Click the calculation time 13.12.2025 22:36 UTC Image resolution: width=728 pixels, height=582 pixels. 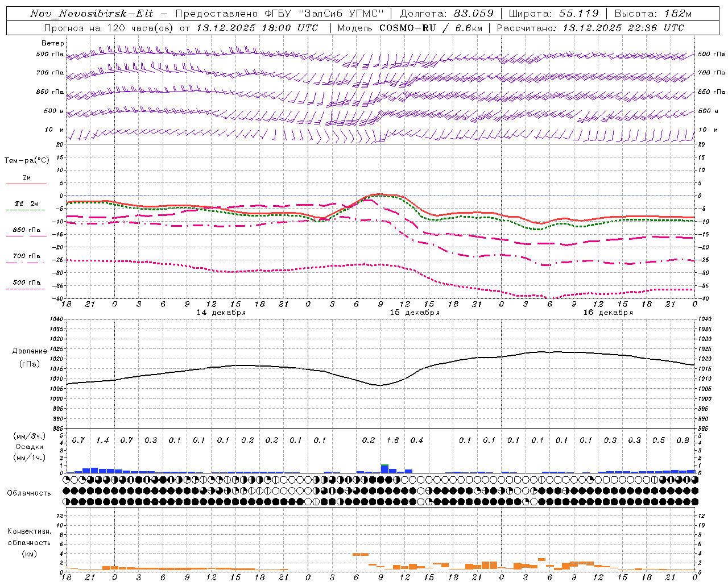point(623,28)
